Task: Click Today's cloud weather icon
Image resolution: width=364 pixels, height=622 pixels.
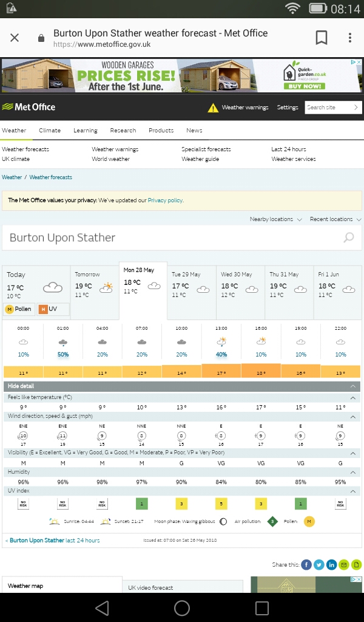Action: [53, 287]
